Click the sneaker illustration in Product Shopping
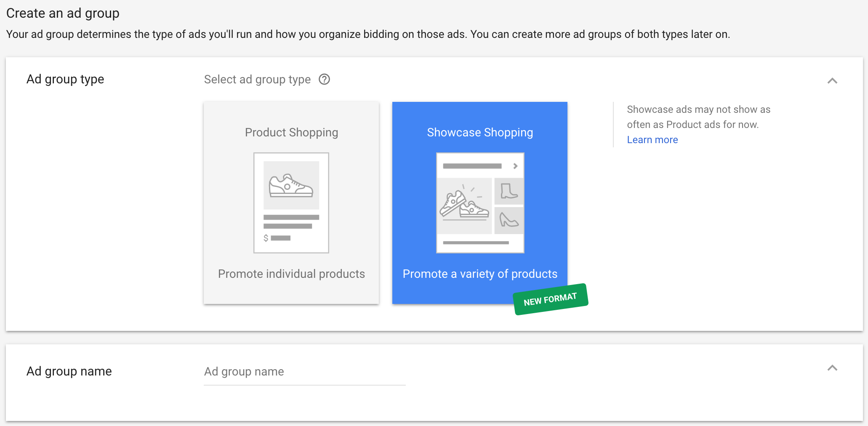Viewport: 868px width, 426px height. (291, 186)
